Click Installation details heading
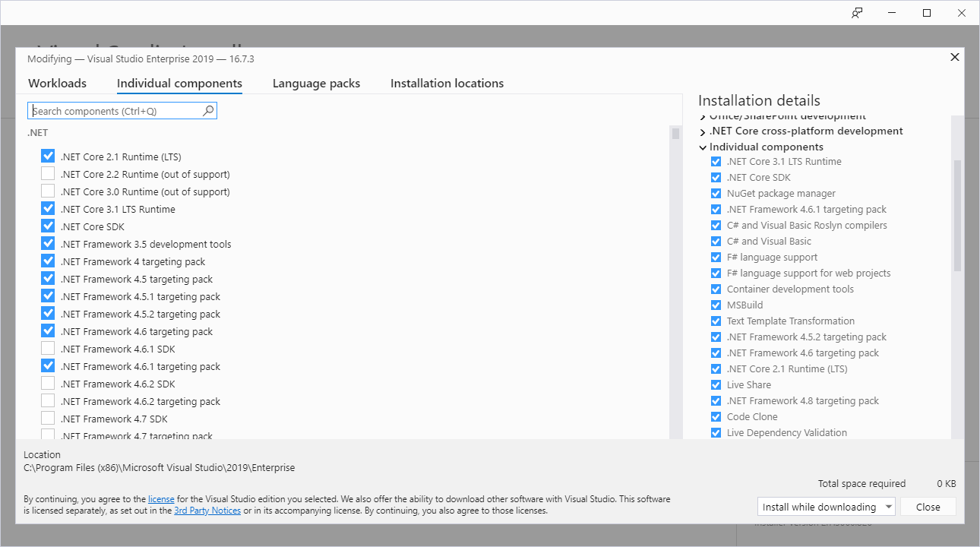This screenshot has height=547, width=980. [x=759, y=100]
